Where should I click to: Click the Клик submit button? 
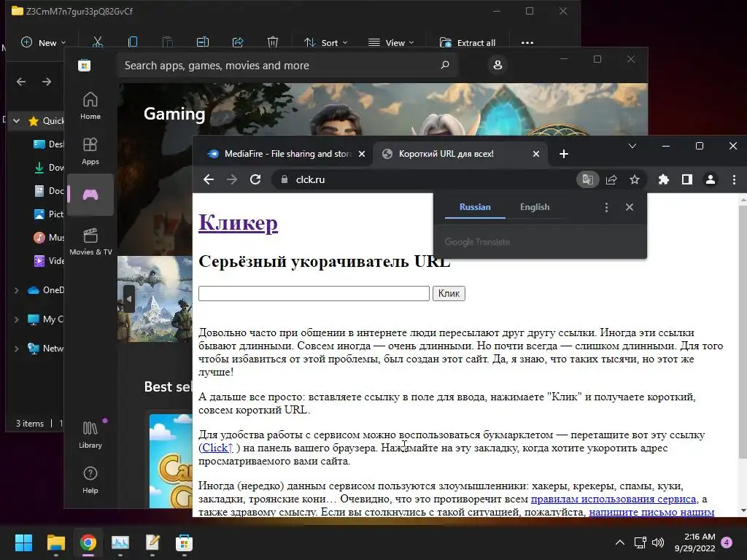[449, 293]
